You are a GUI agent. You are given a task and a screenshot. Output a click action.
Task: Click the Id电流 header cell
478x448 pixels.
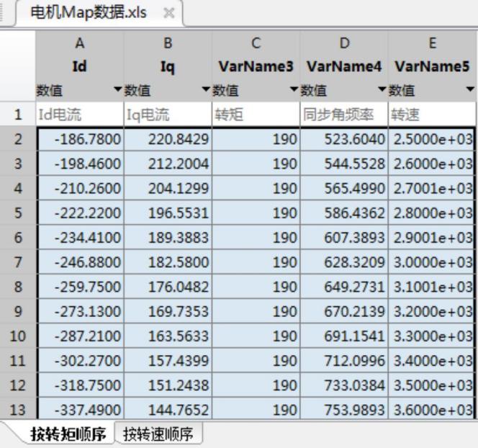click(80, 115)
